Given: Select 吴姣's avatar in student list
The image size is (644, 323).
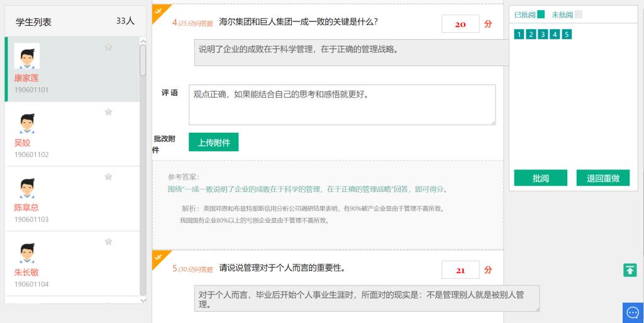Looking at the screenshot, I should (27, 123).
